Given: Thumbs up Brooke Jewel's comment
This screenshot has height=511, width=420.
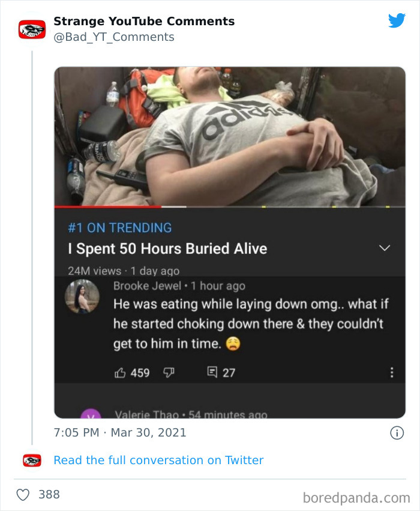Looking at the screenshot, I should click(x=120, y=372).
